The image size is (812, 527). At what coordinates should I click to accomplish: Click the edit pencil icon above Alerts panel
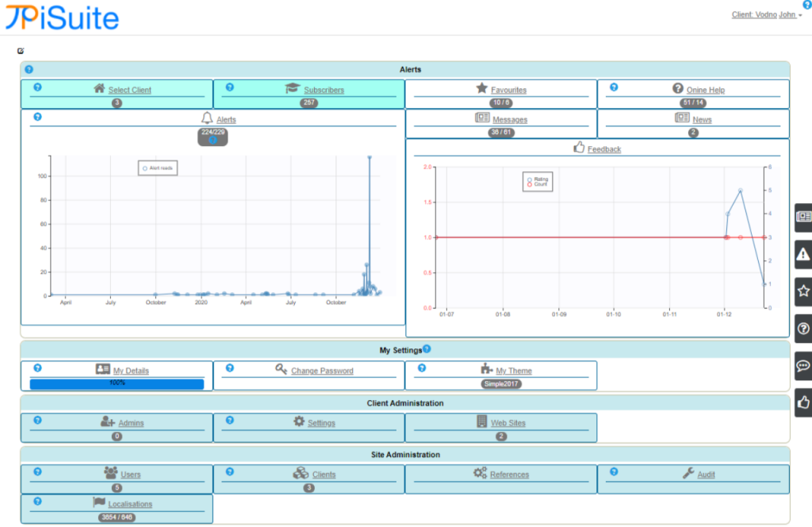(x=21, y=51)
